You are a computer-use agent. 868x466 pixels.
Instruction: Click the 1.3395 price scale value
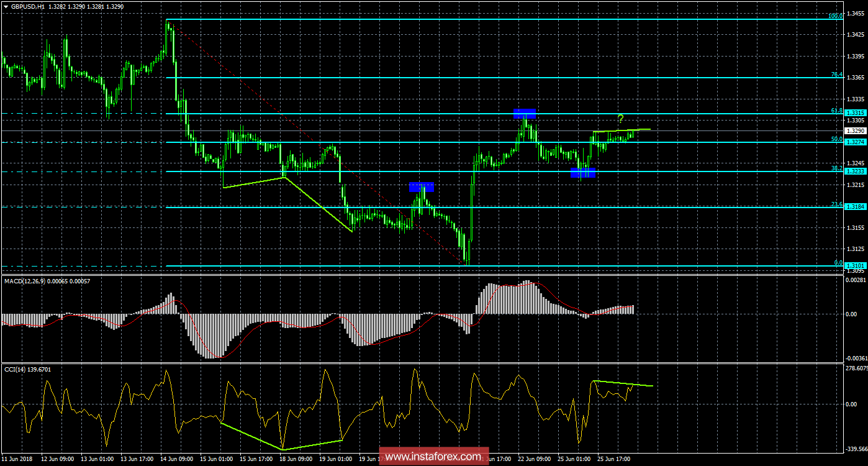[855, 56]
